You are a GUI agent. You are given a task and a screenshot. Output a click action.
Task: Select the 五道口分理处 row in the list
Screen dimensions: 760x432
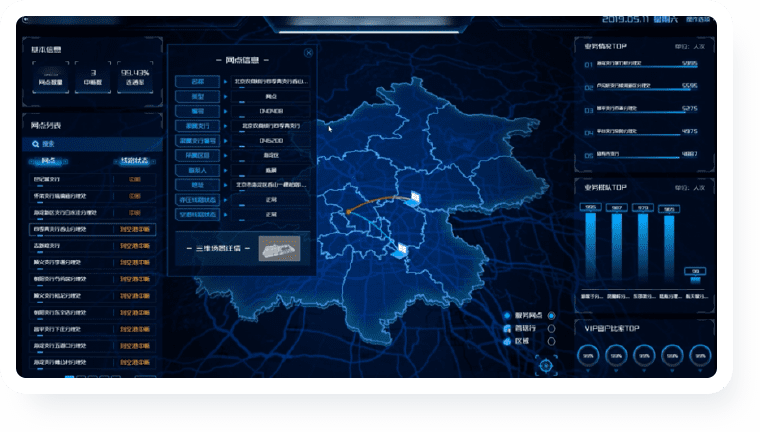tap(92, 346)
